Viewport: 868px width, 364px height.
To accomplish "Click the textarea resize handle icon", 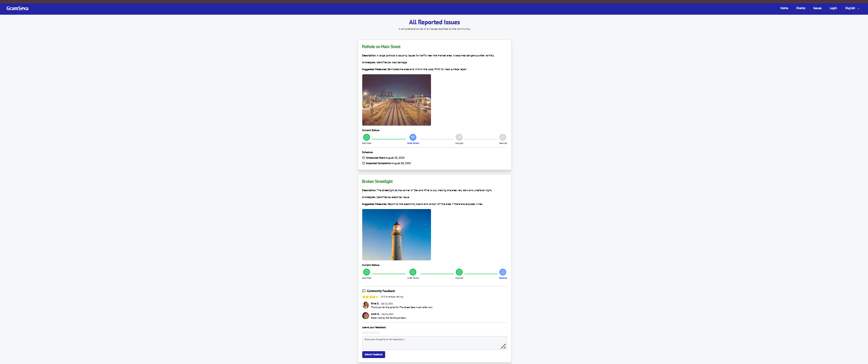I will point(503,347).
